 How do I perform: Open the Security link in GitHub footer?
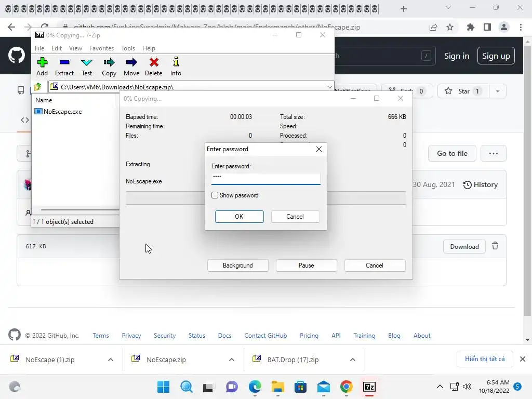click(165, 336)
